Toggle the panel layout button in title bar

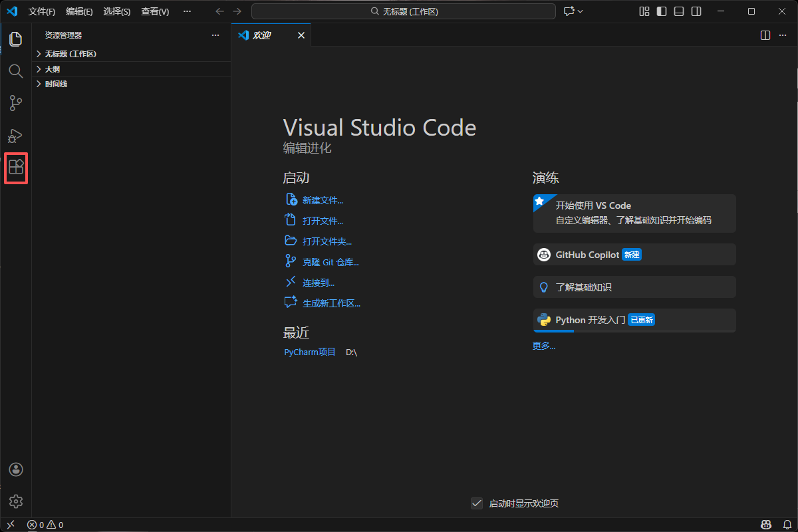click(x=678, y=11)
